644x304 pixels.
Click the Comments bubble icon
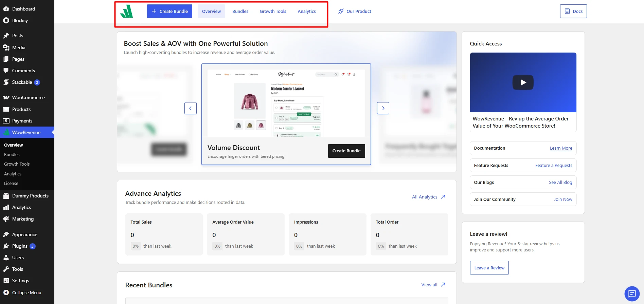pos(6,71)
